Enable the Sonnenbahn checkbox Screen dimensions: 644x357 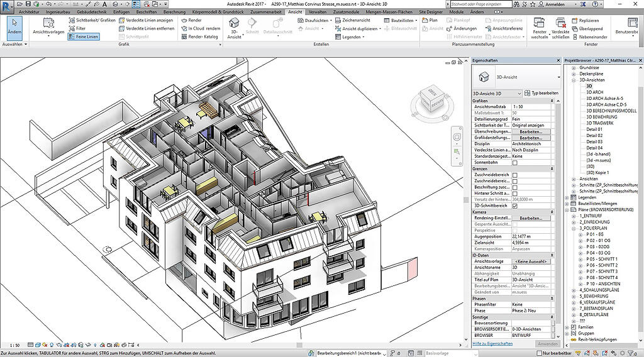click(515, 163)
